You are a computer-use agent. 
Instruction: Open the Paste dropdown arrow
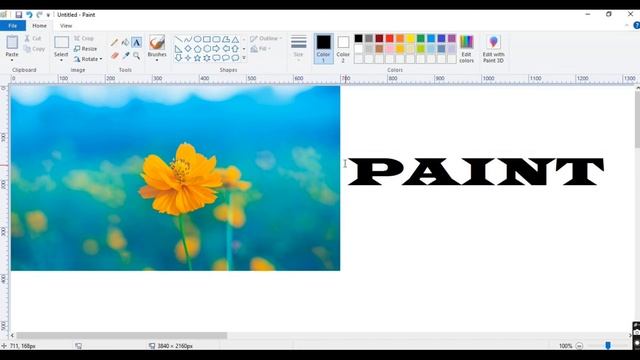click(x=12, y=60)
